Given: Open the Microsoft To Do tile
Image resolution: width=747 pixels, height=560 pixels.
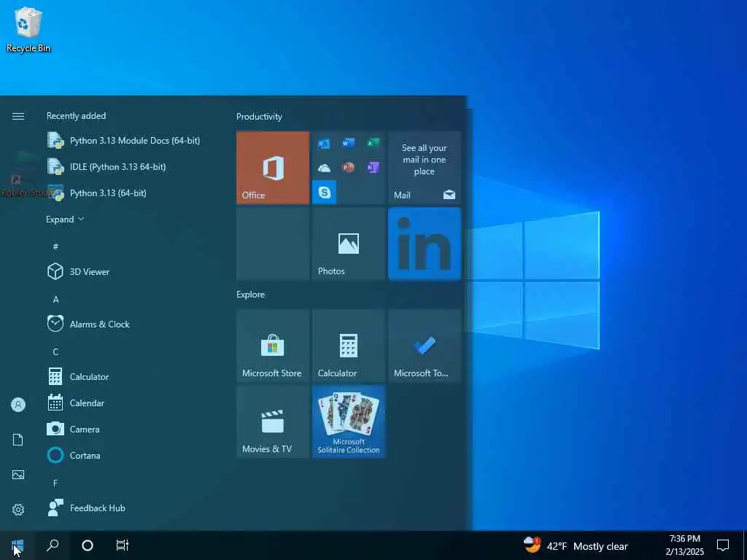Looking at the screenshot, I should [x=425, y=346].
